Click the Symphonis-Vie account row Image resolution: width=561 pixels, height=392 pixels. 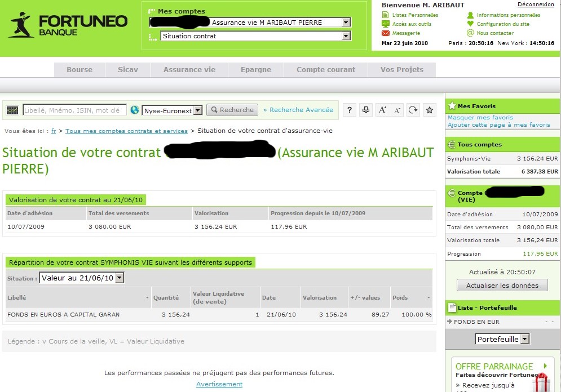click(x=502, y=159)
